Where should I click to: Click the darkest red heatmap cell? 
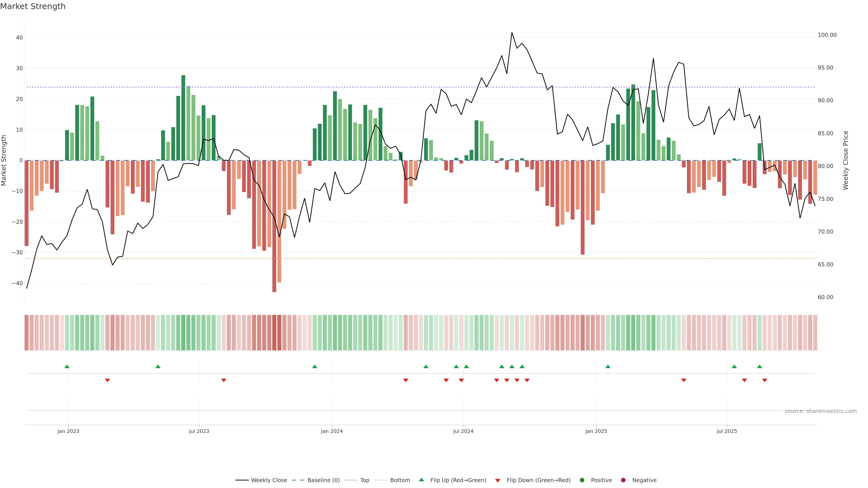click(x=274, y=332)
